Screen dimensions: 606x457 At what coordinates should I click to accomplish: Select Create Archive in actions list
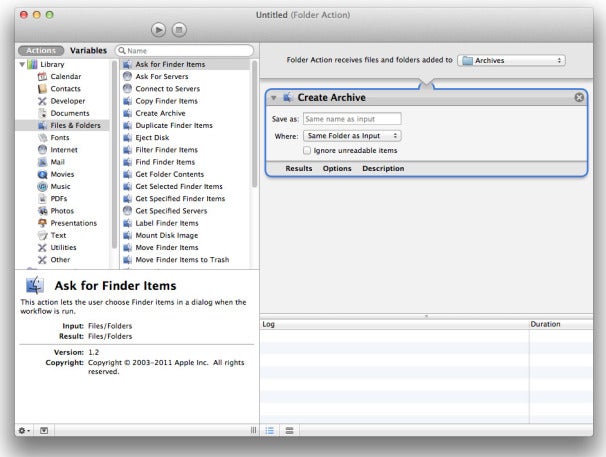pos(185,113)
